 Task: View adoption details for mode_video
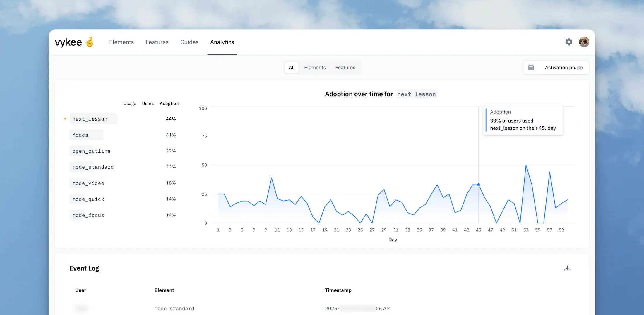tap(88, 183)
